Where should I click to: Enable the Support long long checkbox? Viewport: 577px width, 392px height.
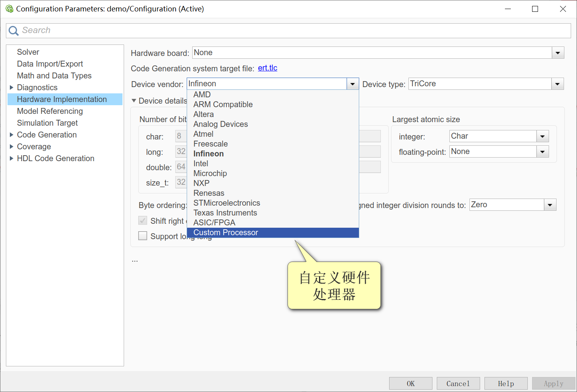(x=143, y=236)
